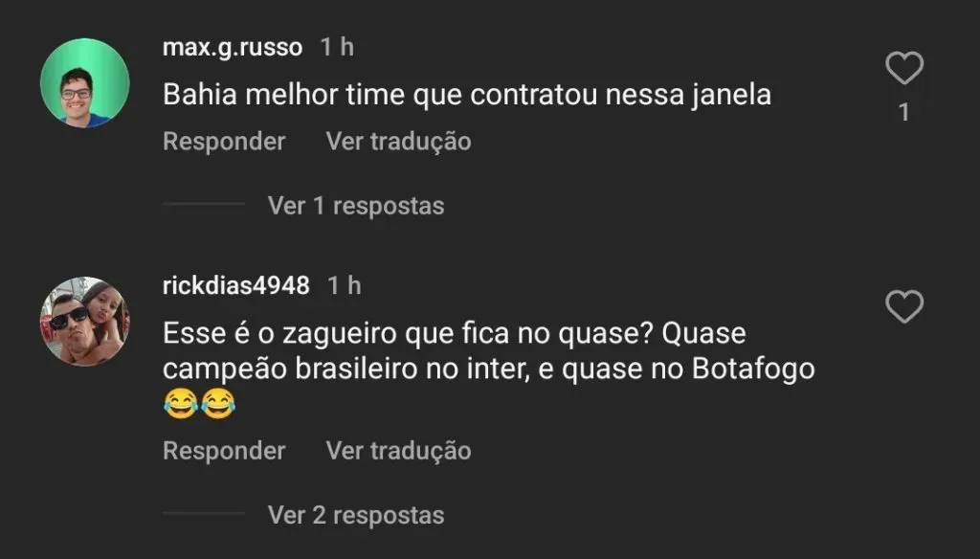Tap the heart on rickdias4948's comment
Image resolution: width=980 pixels, height=559 pixels.
point(903,307)
